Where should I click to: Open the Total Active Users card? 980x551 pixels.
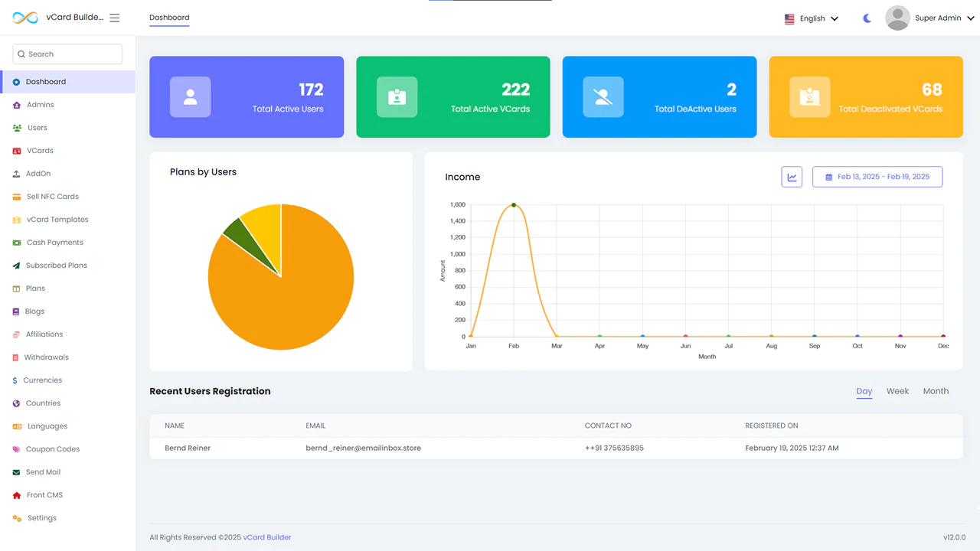247,97
